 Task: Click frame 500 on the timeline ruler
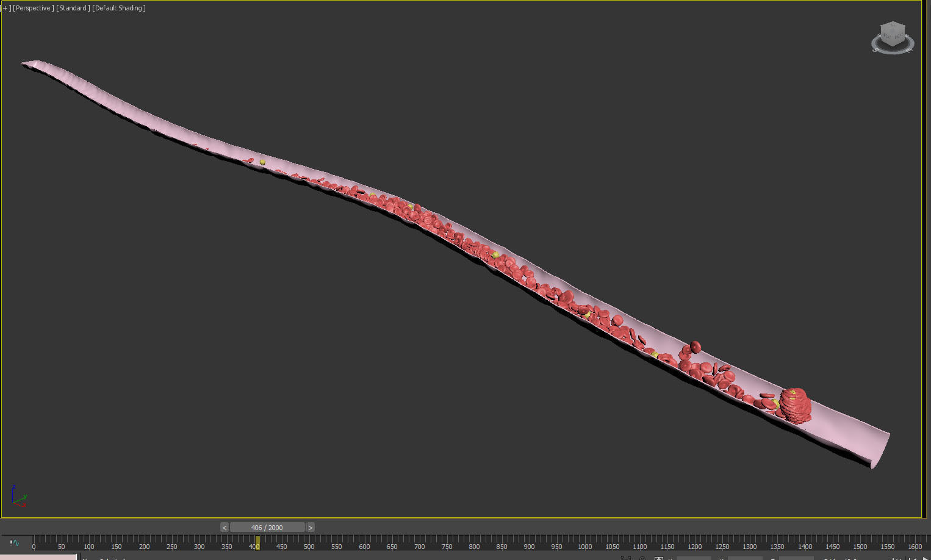tap(309, 547)
